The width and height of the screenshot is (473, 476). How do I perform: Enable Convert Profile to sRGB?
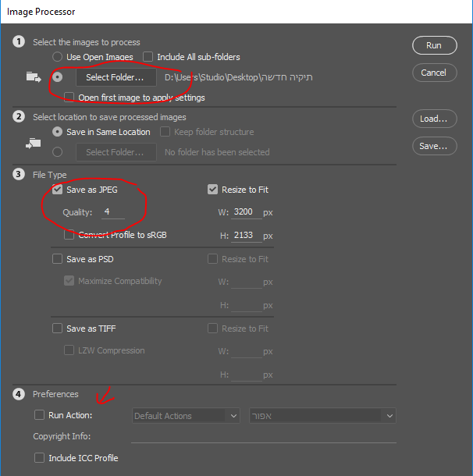click(69, 235)
